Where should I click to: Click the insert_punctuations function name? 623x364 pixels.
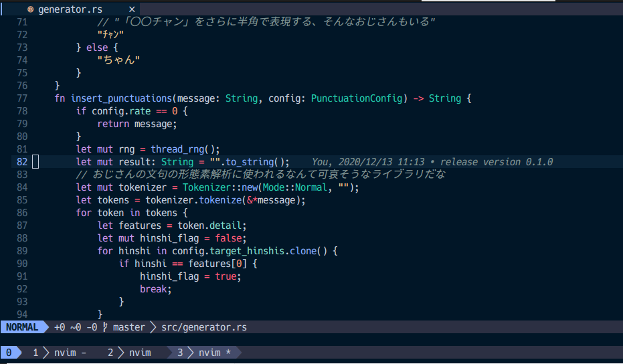tap(121, 98)
